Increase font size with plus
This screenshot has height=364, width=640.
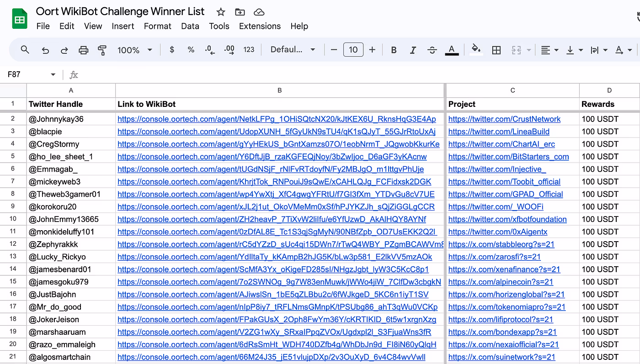[x=372, y=50]
